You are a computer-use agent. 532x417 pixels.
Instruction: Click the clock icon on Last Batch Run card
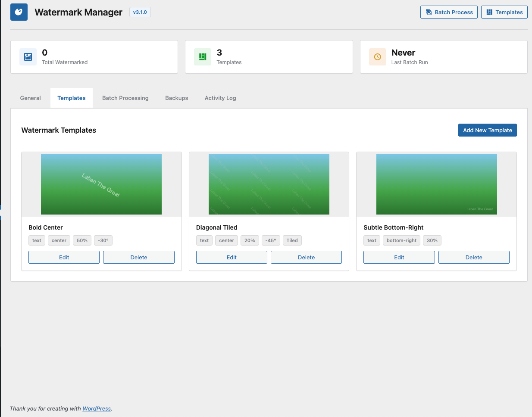coord(377,56)
